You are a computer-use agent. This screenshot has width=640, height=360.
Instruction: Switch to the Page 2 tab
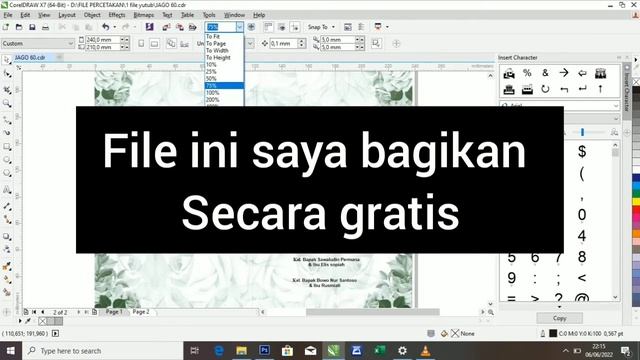point(141,312)
